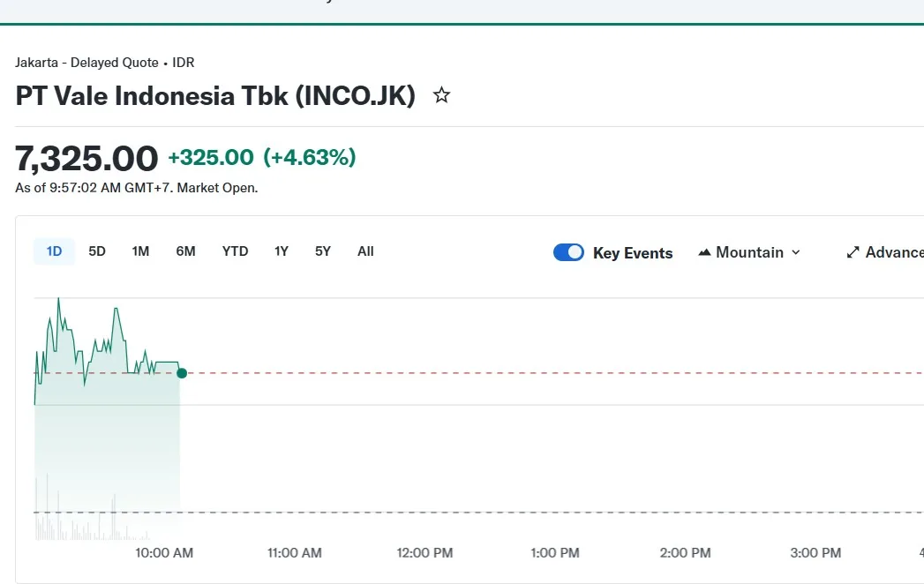Click the Key Events label text
The width and height of the screenshot is (924, 584).
(x=633, y=253)
